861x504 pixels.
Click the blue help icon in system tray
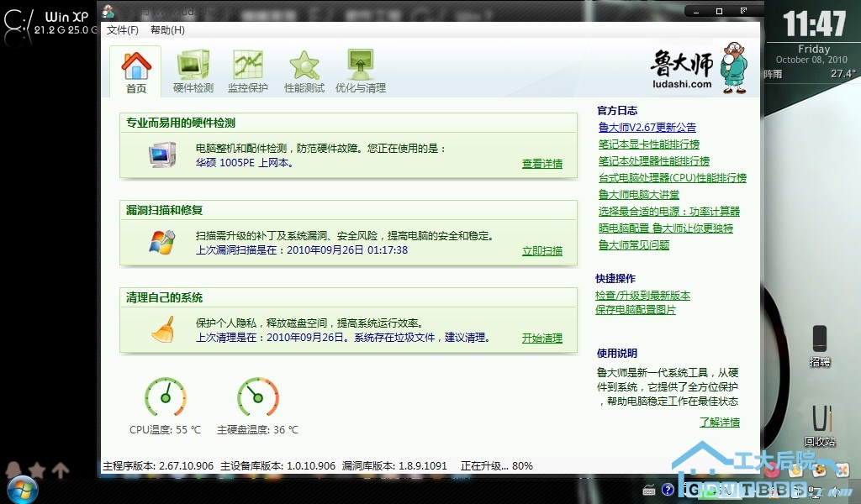(668, 490)
